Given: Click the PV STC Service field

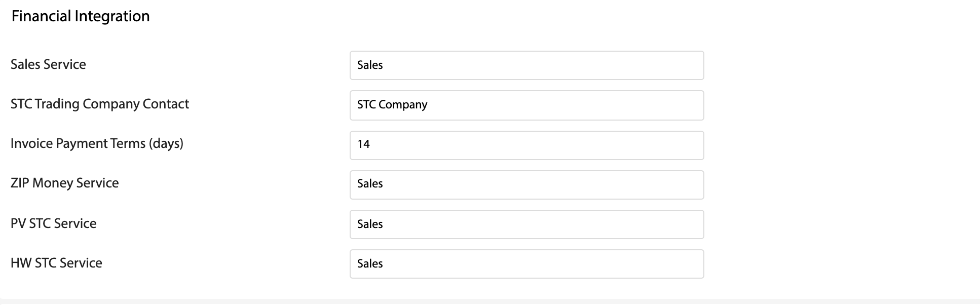Looking at the screenshot, I should pyautogui.click(x=526, y=224).
